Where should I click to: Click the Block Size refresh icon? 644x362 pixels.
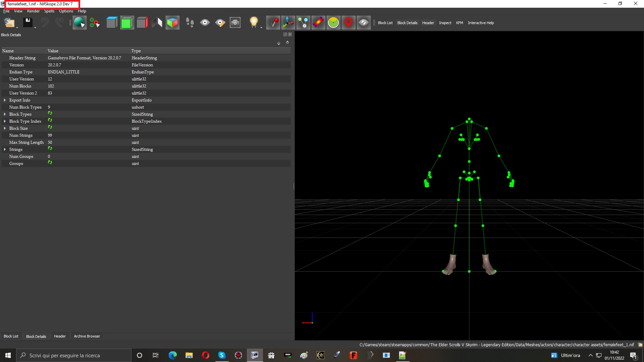[x=50, y=127]
